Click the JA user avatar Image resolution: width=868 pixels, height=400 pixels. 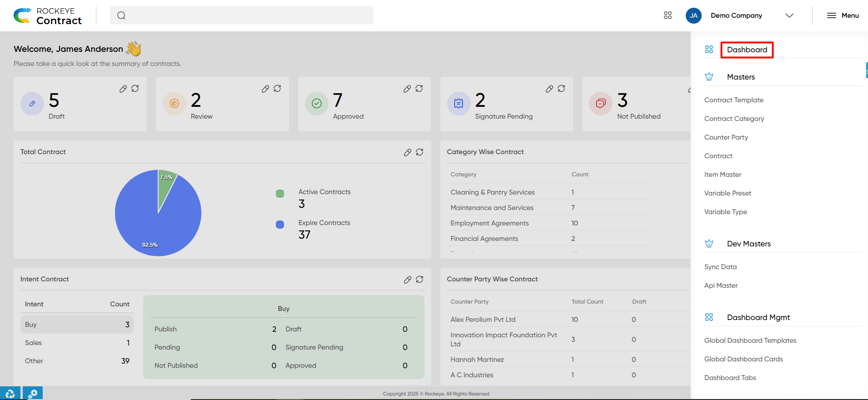click(x=693, y=15)
